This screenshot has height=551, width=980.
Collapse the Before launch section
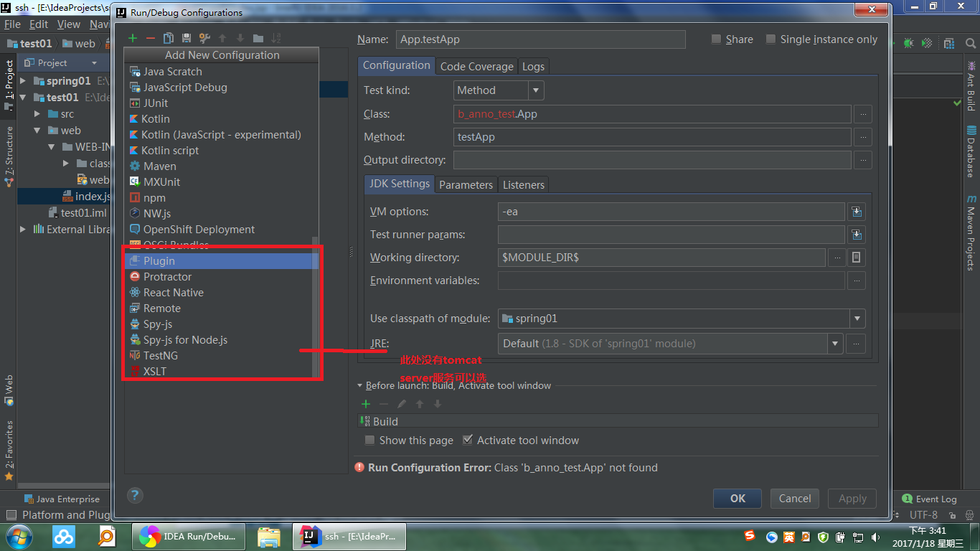(x=360, y=386)
